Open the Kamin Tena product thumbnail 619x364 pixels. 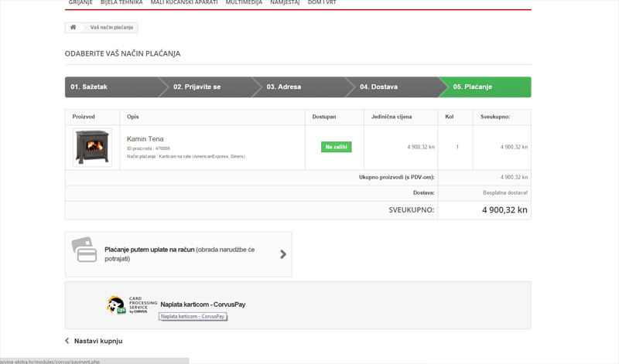click(x=92, y=147)
